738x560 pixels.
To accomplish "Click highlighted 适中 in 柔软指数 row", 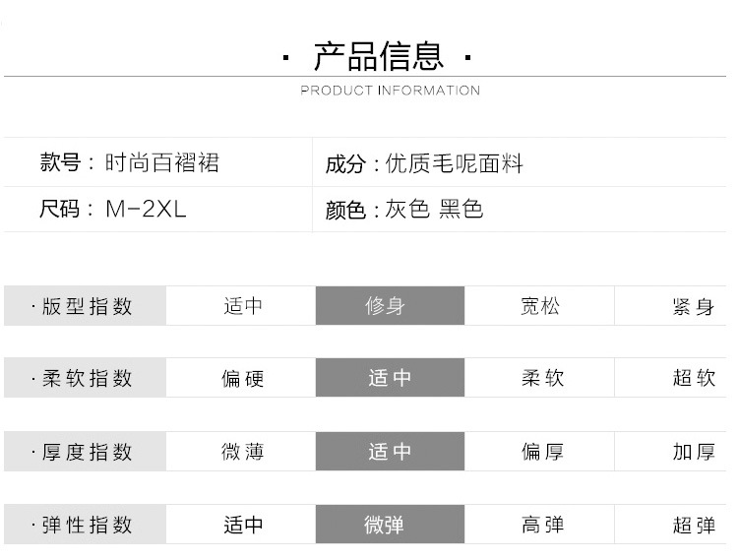I will (390, 379).
